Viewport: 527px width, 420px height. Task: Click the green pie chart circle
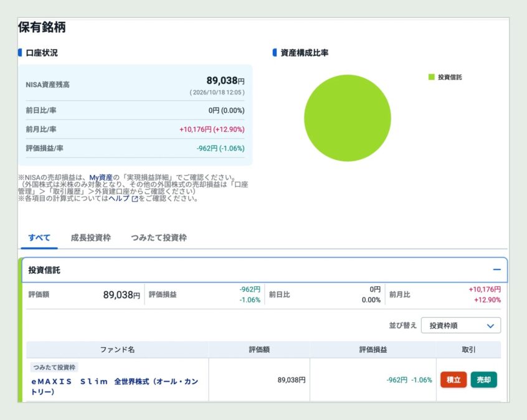click(348, 118)
